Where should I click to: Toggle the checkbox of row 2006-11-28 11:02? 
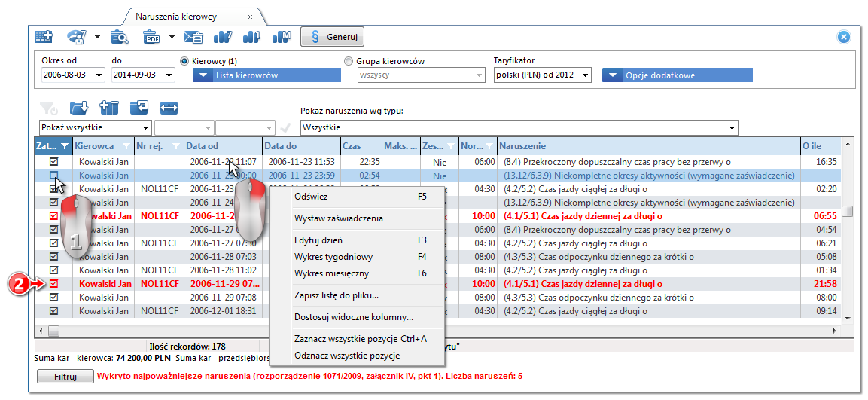pos(53,270)
